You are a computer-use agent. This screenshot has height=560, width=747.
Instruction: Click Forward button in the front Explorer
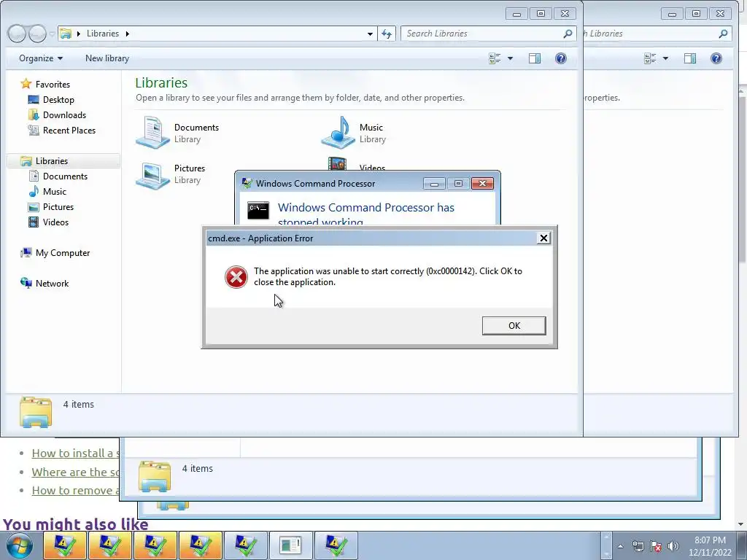point(37,34)
